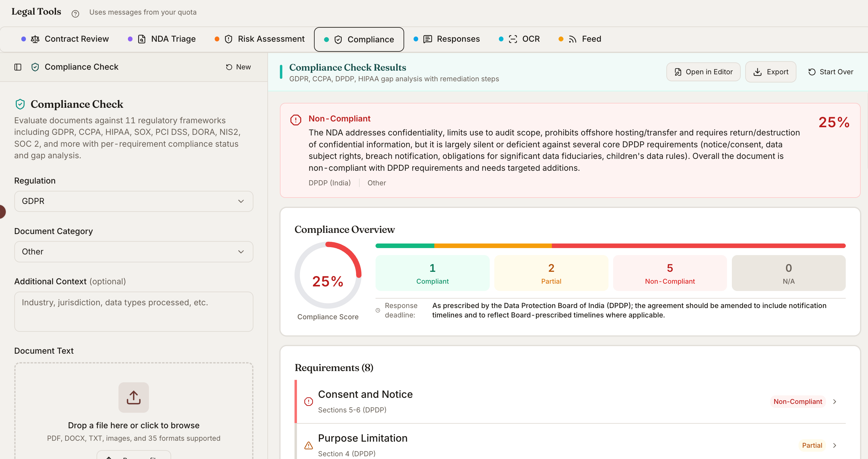Click the 25% score in red banner
This screenshot has width=868, height=459.
click(x=834, y=122)
